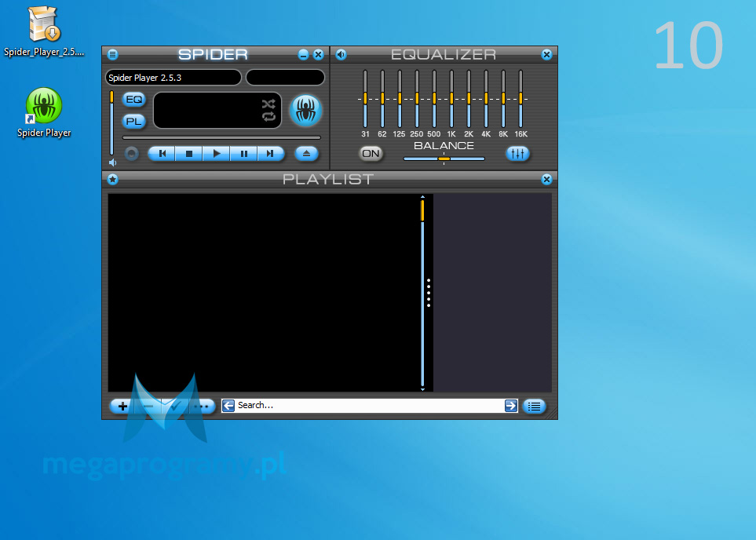Adjust the 125 Hz equalizer band

point(400,99)
